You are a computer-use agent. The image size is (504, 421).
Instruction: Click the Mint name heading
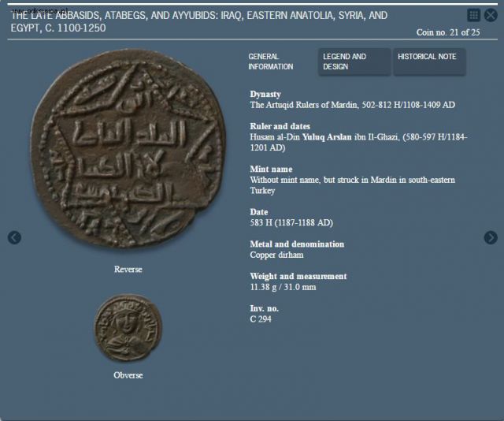271,170
